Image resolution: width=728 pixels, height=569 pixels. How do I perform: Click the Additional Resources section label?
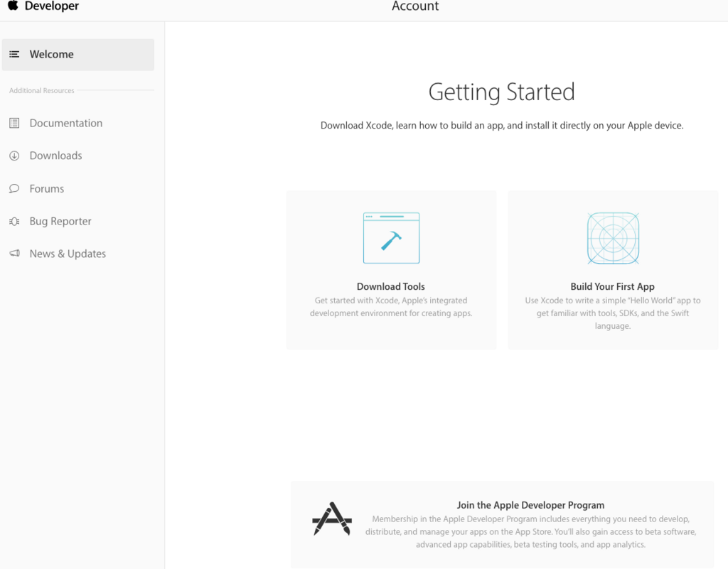(42, 90)
